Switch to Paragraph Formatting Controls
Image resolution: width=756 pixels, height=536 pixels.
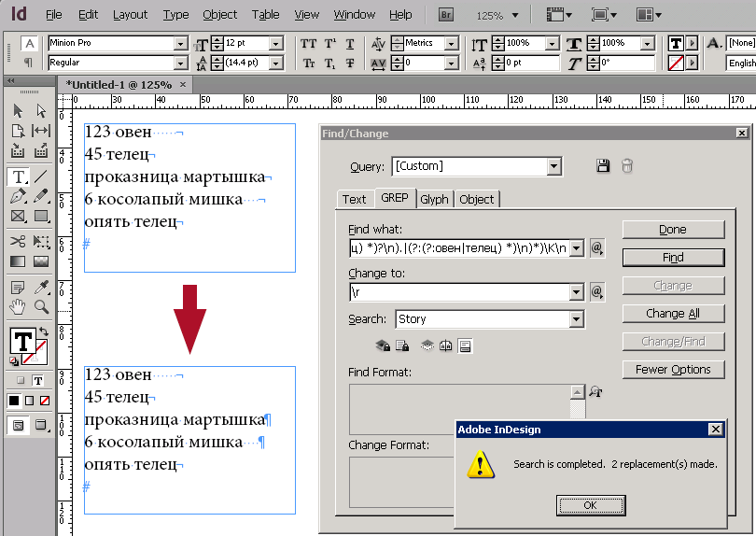click(28, 63)
